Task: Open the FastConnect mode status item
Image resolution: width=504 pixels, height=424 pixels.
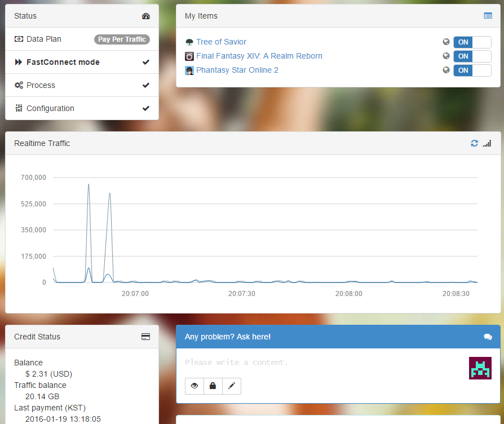Action: (63, 62)
